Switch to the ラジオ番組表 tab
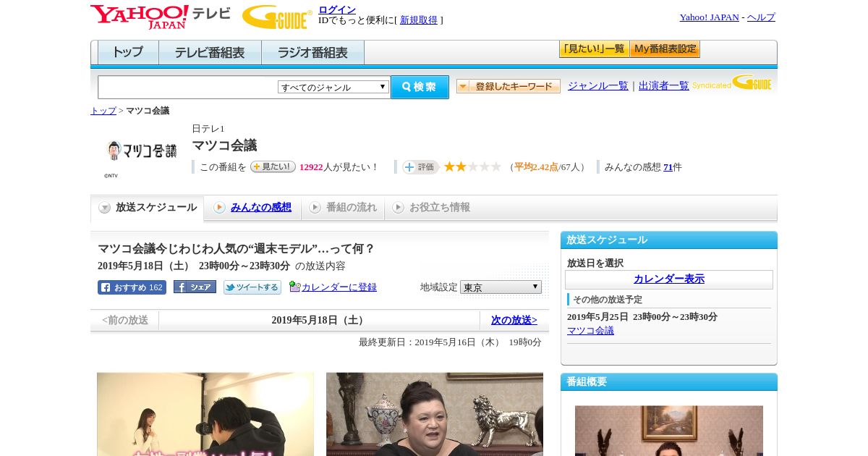Viewport: 868px width, 456px height. pyautogui.click(x=312, y=53)
